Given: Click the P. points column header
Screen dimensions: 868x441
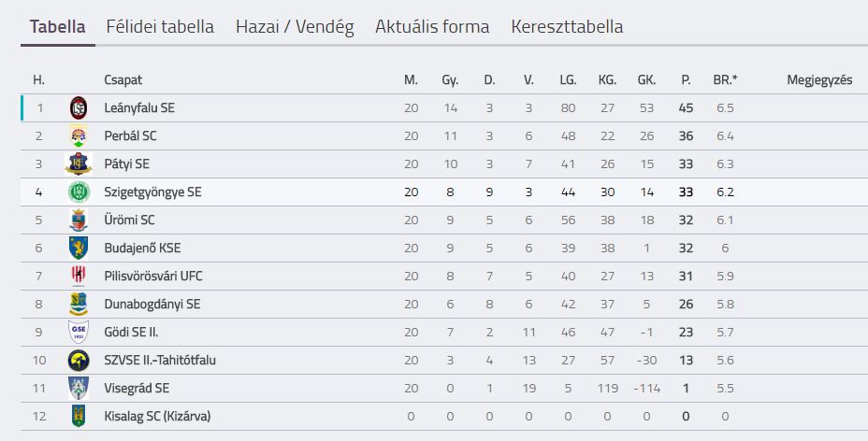Looking at the screenshot, I should coord(686,80).
